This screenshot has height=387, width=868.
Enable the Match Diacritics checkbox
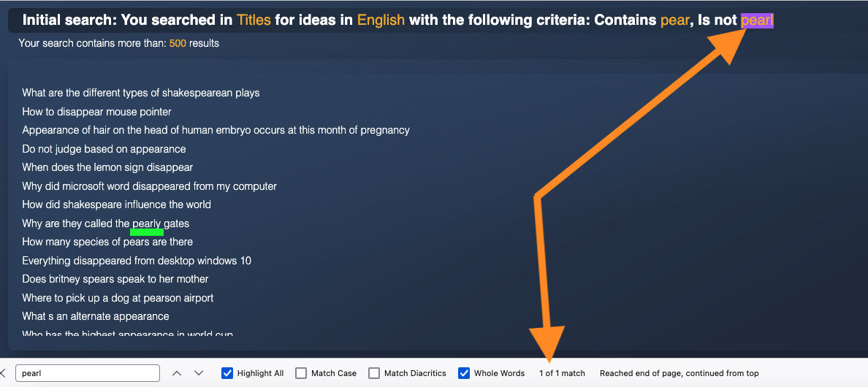[374, 373]
